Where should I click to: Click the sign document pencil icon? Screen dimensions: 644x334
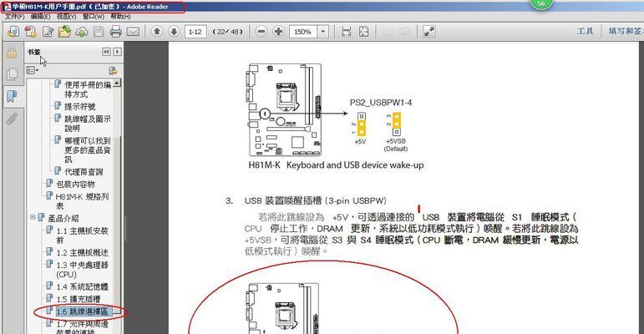click(x=48, y=32)
